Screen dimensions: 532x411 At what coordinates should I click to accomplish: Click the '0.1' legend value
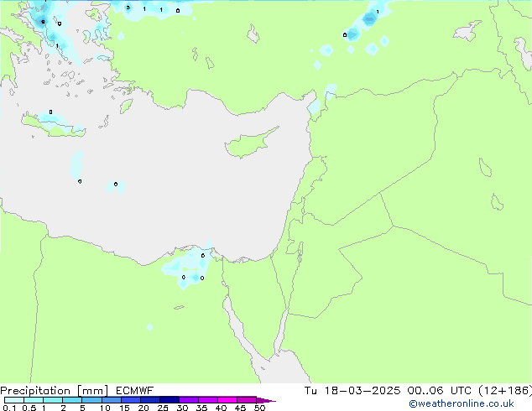[9, 408]
